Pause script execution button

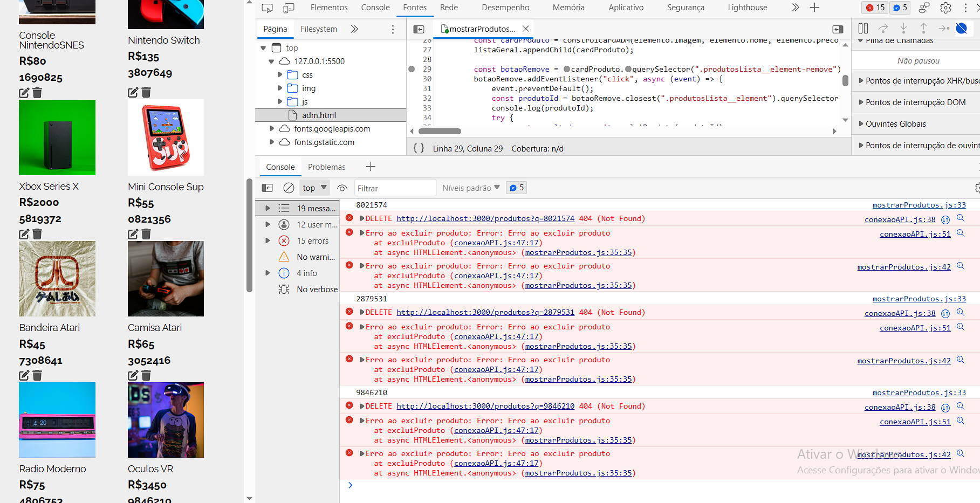click(863, 29)
